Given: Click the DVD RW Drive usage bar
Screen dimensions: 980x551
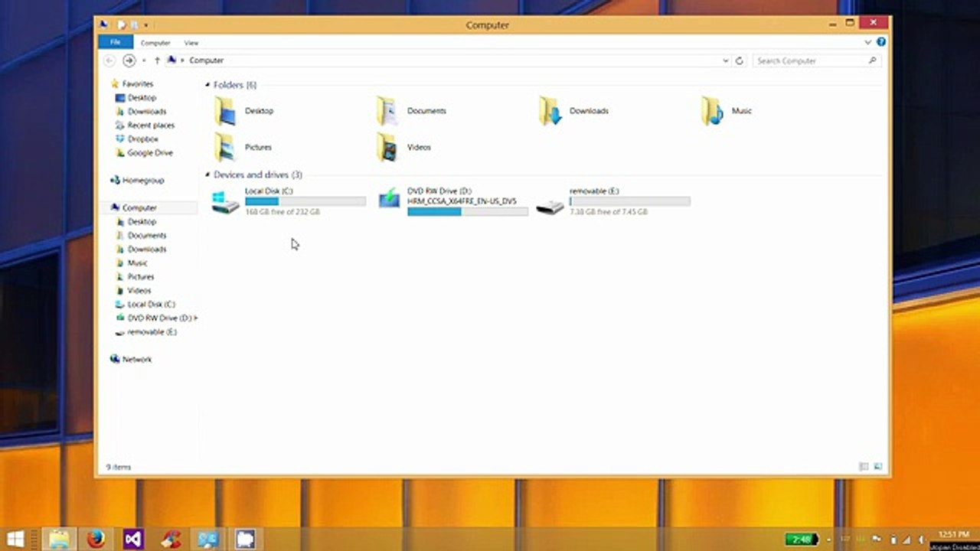Looking at the screenshot, I should 468,211.
